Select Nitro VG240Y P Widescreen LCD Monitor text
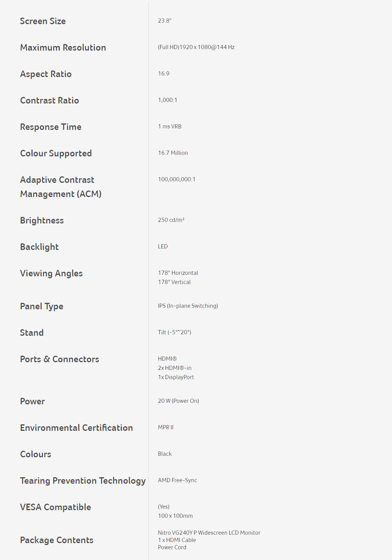 pyautogui.click(x=209, y=533)
